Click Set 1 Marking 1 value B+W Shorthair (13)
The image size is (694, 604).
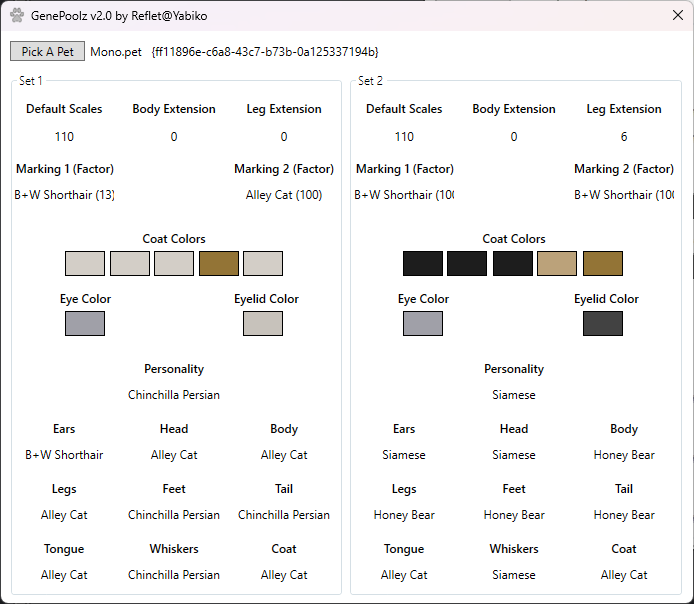64,195
